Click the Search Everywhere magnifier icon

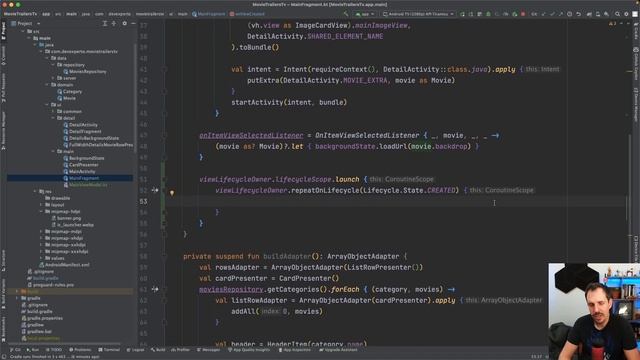coord(617,14)
